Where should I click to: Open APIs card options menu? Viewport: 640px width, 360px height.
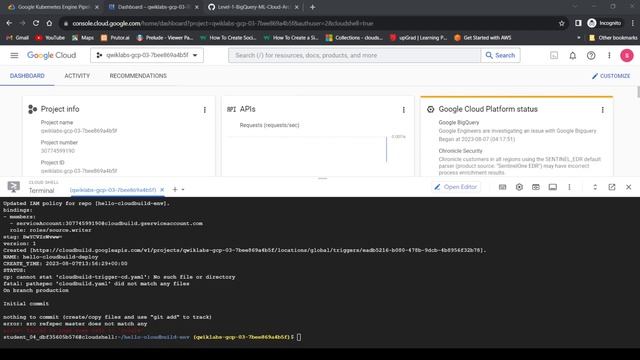404,109
